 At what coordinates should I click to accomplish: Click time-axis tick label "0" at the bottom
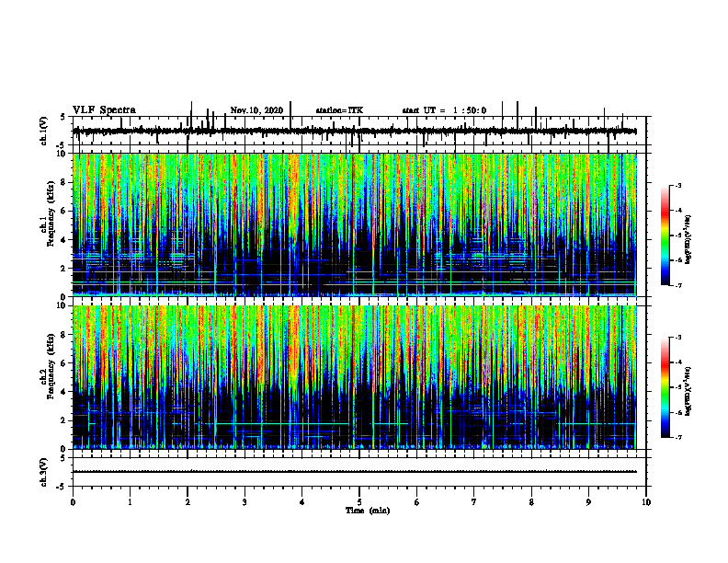pyautogui.click(x=73, y=502)
